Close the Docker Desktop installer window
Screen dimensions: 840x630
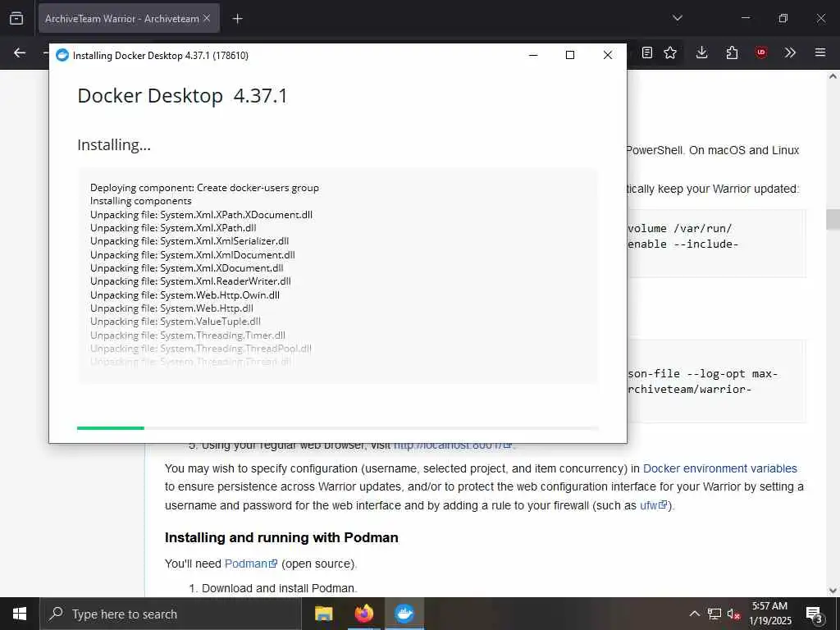pos(608,55)
